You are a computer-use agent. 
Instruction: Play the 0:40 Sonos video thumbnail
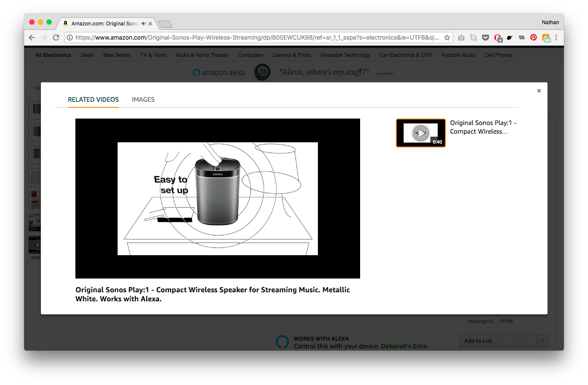point(421,133)
